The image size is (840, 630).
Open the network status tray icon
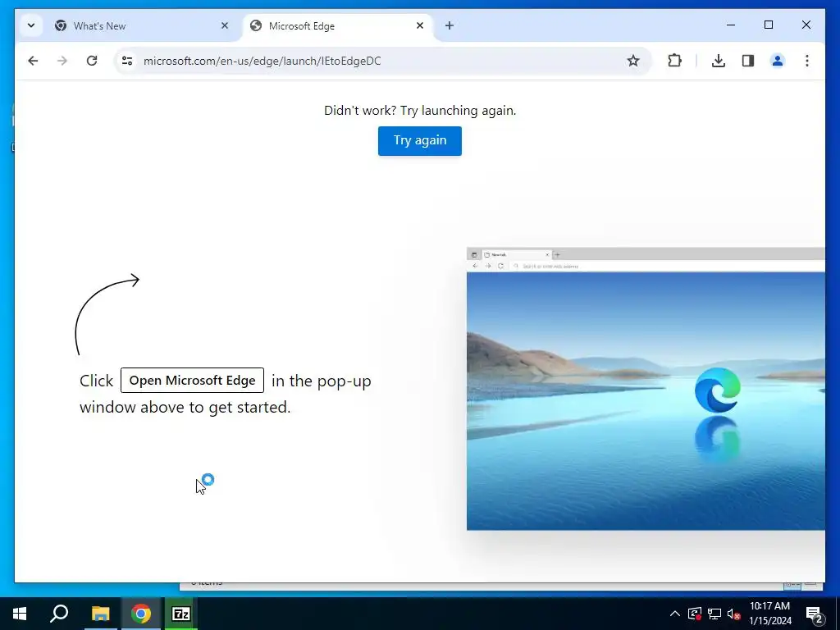point(714,614)
